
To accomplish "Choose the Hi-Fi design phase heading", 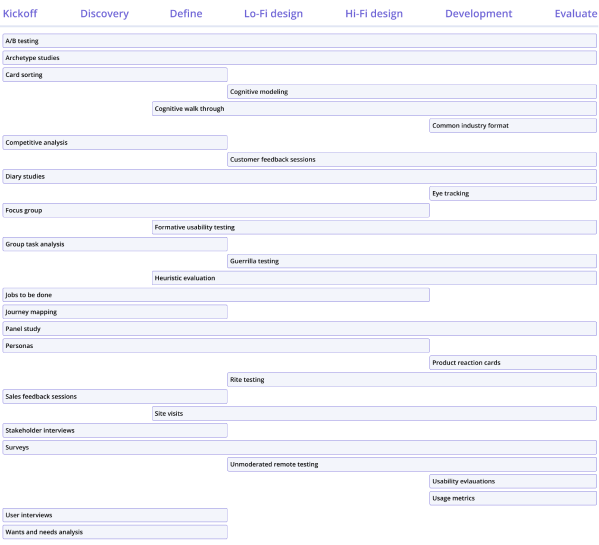I will (x=374, y=14).
